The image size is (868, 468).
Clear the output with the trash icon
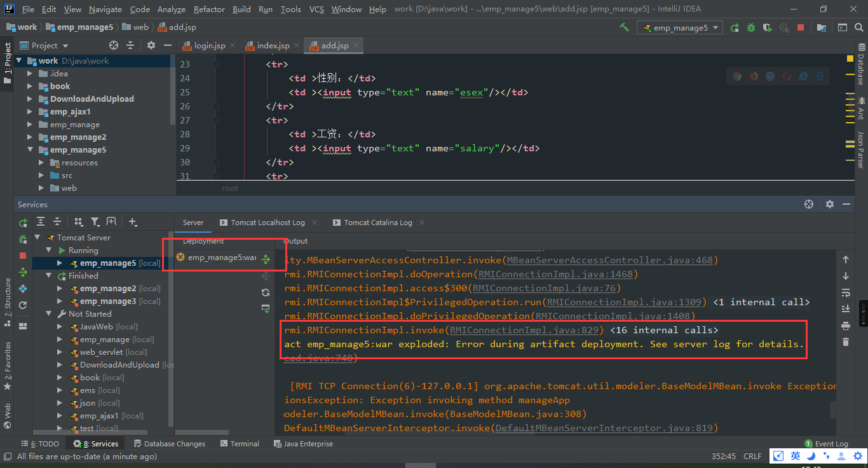(846, 342)
